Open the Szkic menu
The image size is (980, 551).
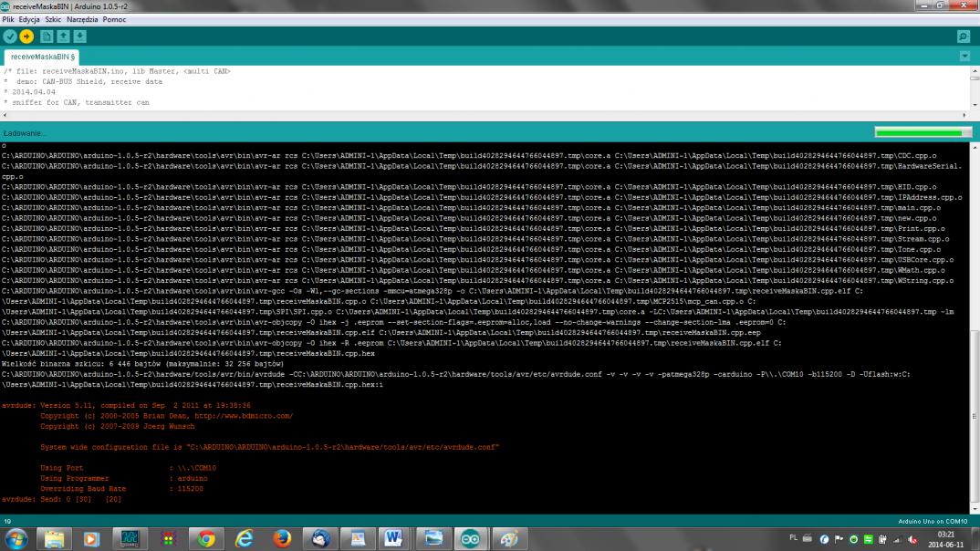click(x=53, y=19)
